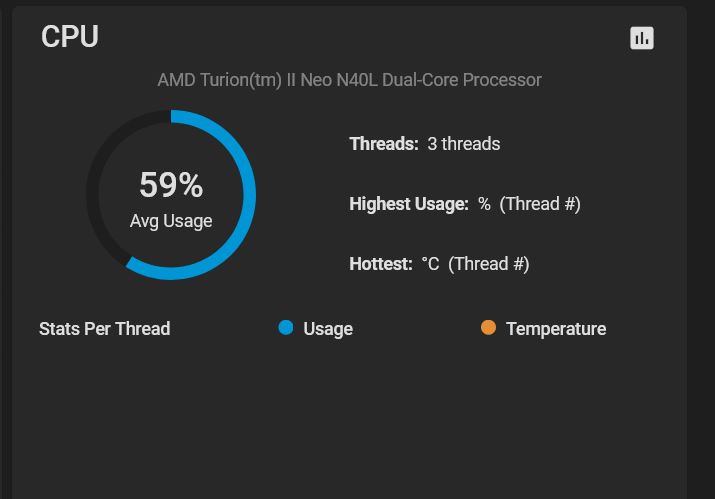This screenshot has width=715, height=499.
Task: Select the Temperature legend label
Action: point(556,329)
